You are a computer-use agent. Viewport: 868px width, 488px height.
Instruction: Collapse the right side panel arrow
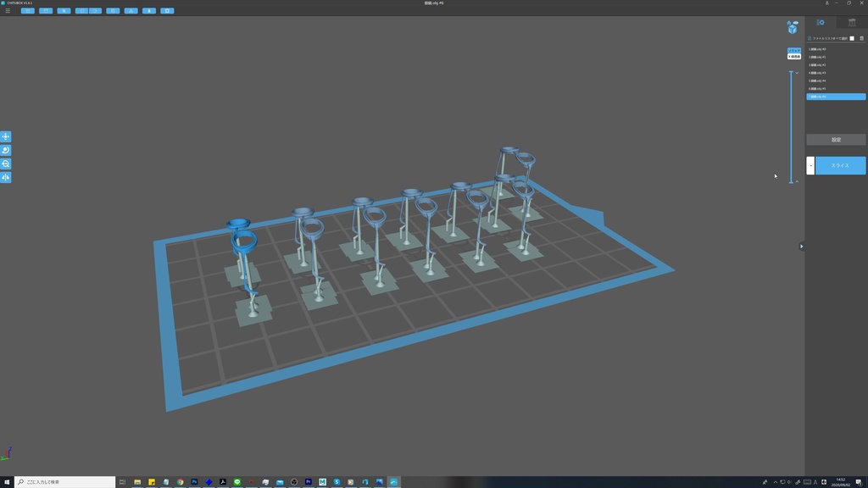pos(801,247)
